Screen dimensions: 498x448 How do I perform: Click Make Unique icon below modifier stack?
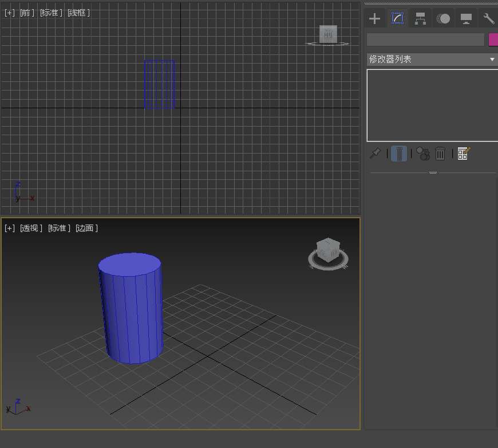(x=422, y=154)
